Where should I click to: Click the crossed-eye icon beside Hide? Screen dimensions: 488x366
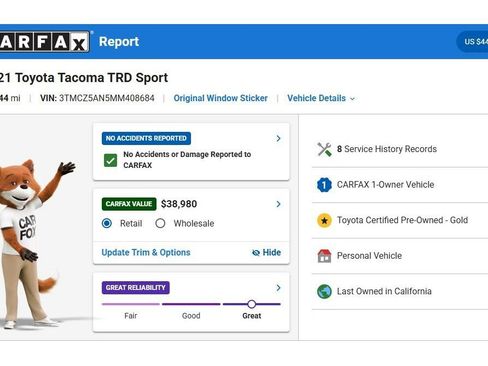point(256,253)
